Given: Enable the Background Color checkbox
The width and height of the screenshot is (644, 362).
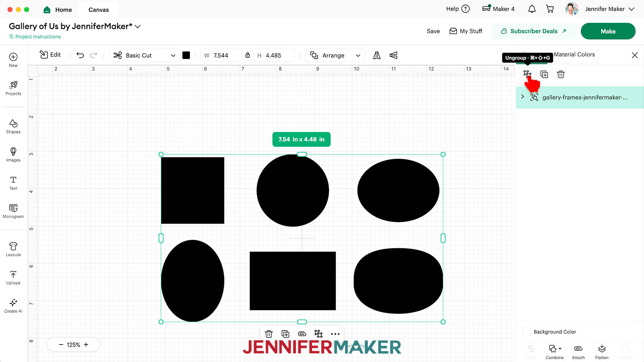Looking at the screenshot, I should (526, 332).
